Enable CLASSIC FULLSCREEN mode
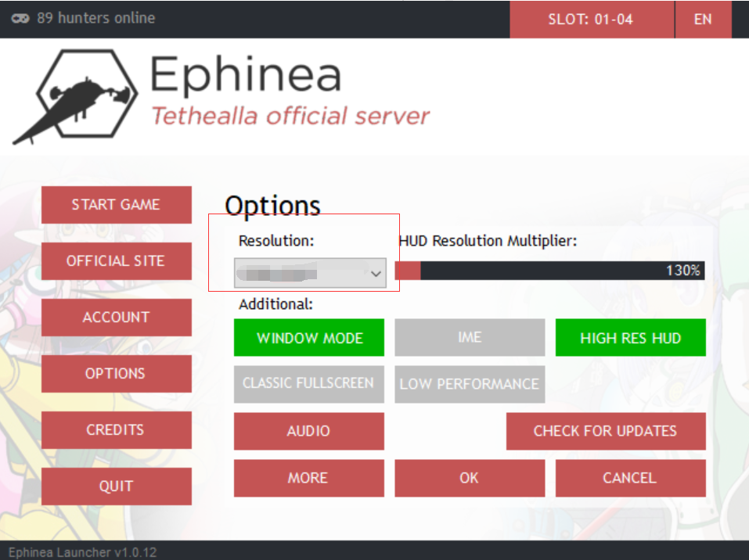The width and height of the screenshot is (749, 560). (x=309, y=384)
